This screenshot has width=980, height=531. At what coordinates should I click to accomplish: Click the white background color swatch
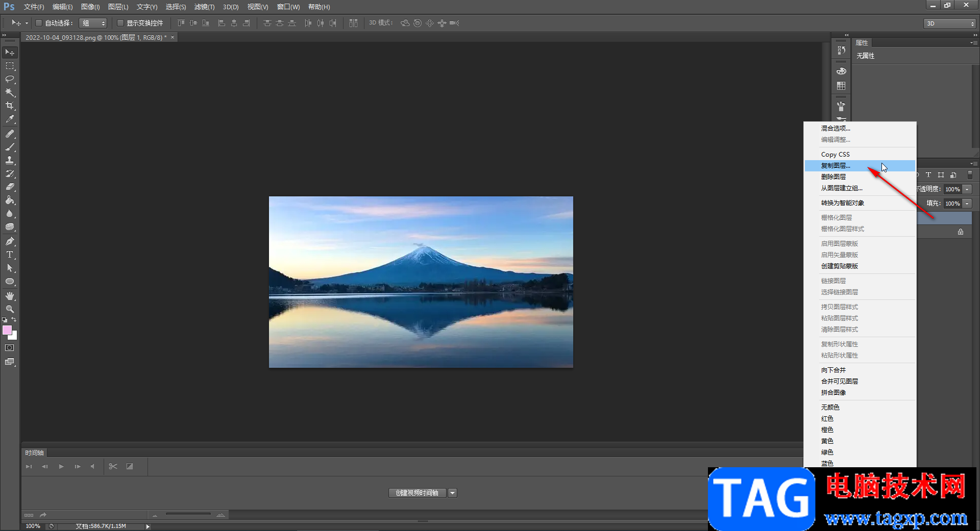14,336
